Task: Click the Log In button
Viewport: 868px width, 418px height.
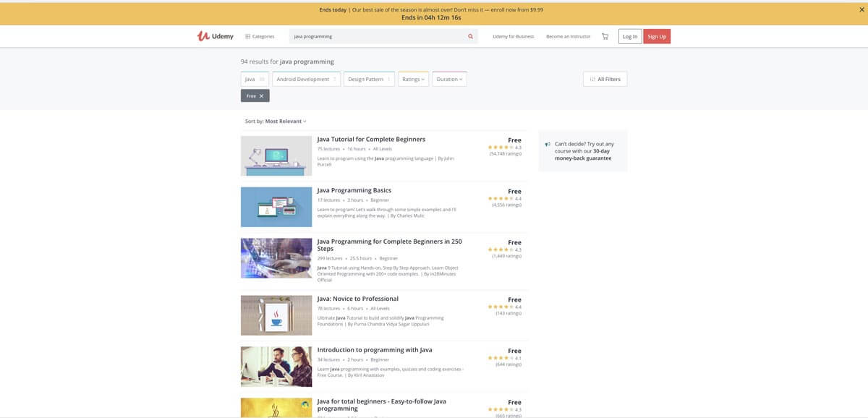Action: click(630, 36)
